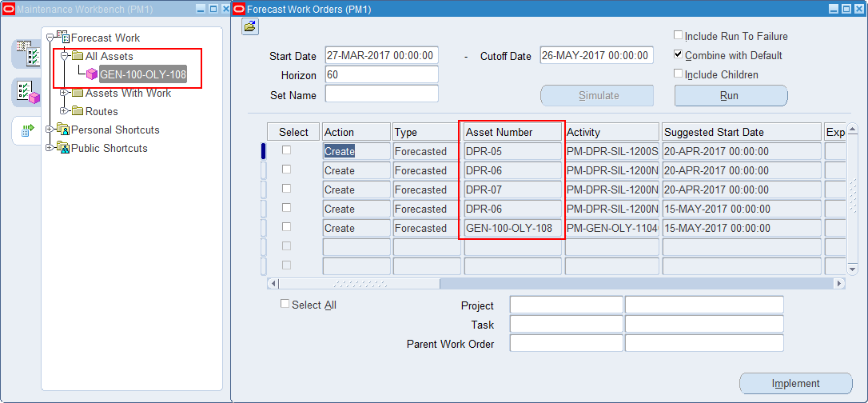Collapse the Forecast Work tree node
This screenshot has height=403, width=868.
50,38
